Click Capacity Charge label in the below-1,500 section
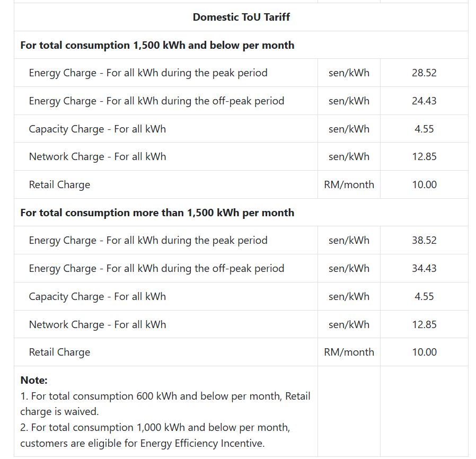 [97, 129]
